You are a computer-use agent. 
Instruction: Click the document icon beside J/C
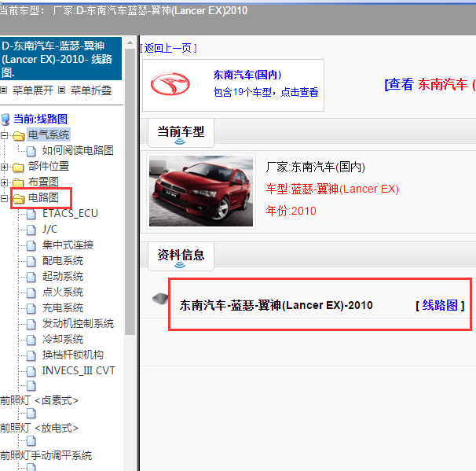tap(31, 230)
